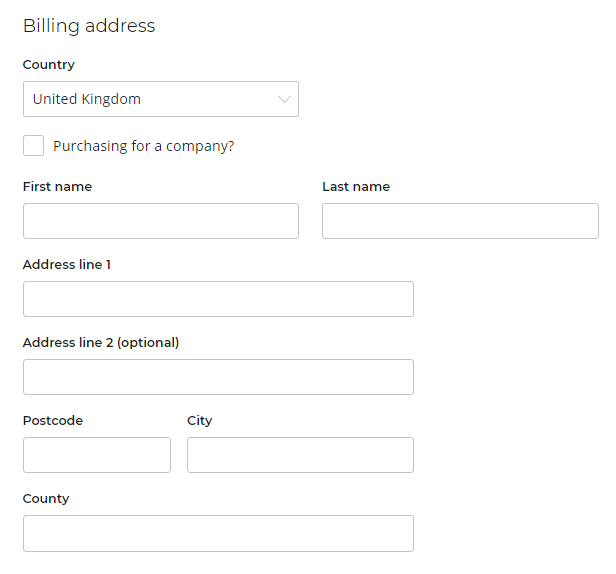Viewport: 616px width, 574px height.
Task: Select the Address line 1 text box
Action: (x=218, y=299)
